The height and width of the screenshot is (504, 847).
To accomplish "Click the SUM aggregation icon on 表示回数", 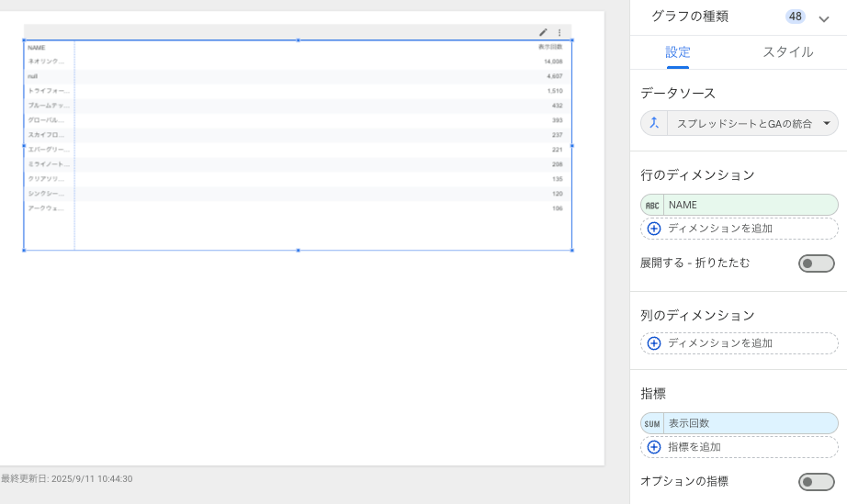I will tap(652, 423).
